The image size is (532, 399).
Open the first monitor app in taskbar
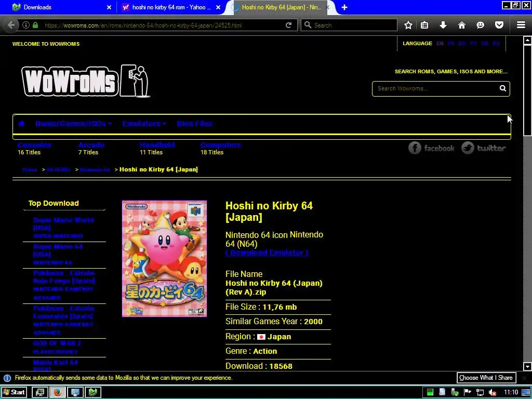pos(39,392)
